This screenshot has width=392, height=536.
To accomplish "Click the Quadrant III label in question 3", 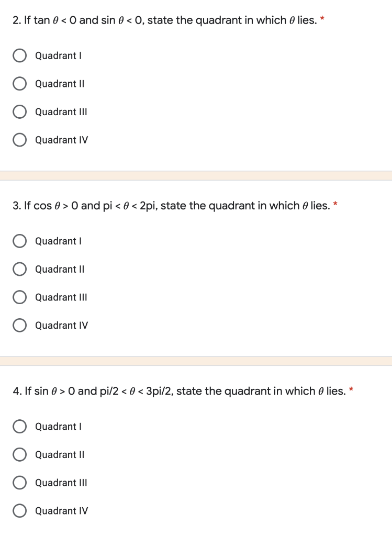I will (x=61, y=297).
